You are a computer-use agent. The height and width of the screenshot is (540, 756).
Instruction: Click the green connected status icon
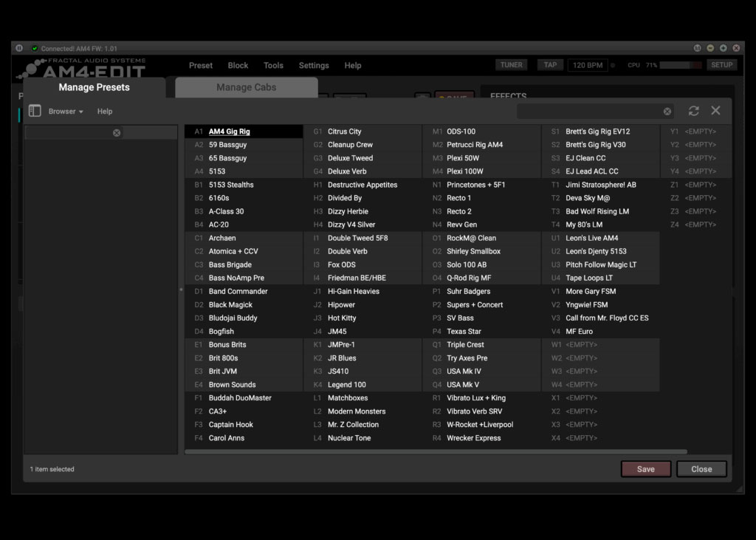coord(35,49)
